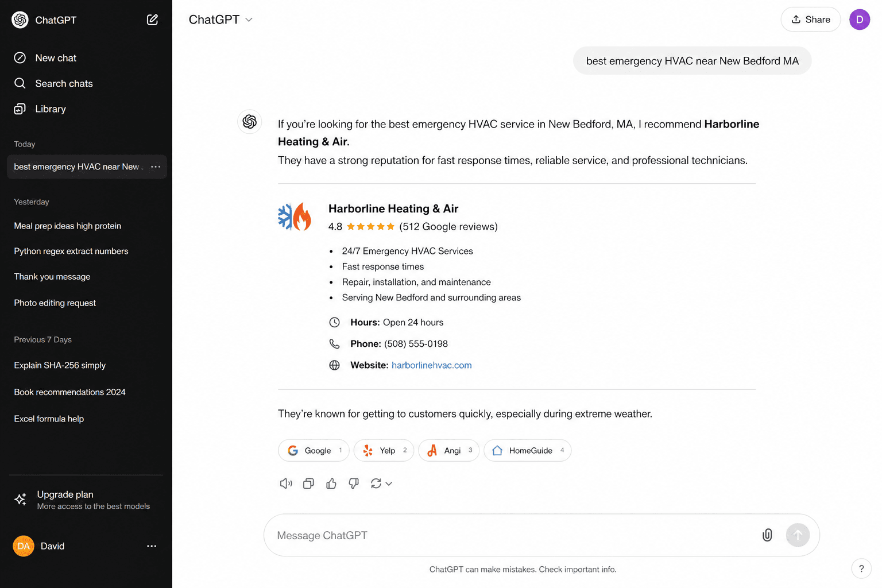
Task: Copy the response with the copy icon
Action: [x=308, y=483]
